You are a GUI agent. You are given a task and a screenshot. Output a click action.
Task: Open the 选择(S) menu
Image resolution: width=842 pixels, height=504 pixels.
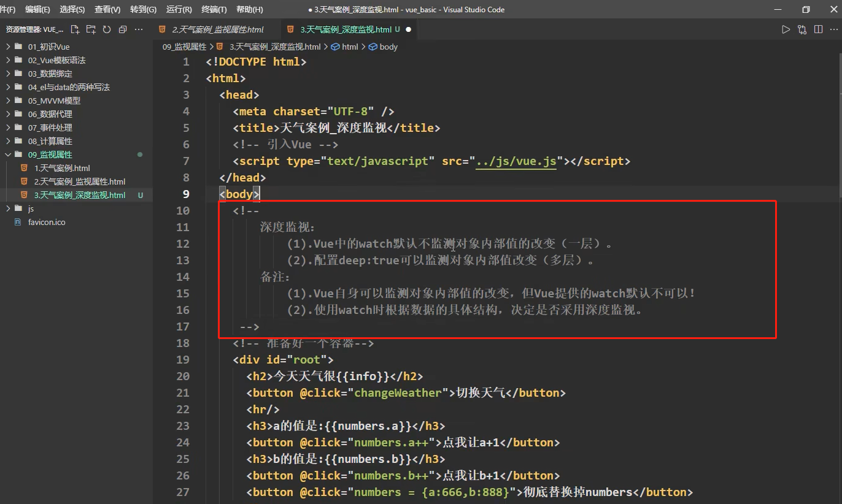[72, 10]
